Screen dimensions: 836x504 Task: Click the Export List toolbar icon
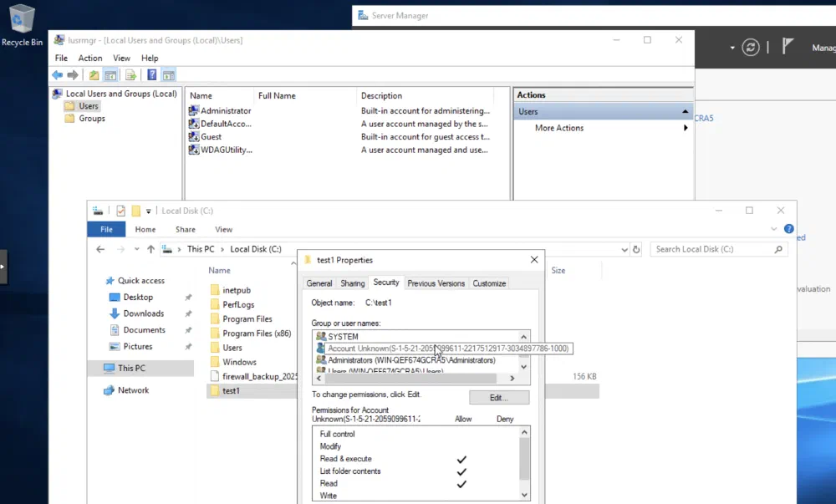130,75
